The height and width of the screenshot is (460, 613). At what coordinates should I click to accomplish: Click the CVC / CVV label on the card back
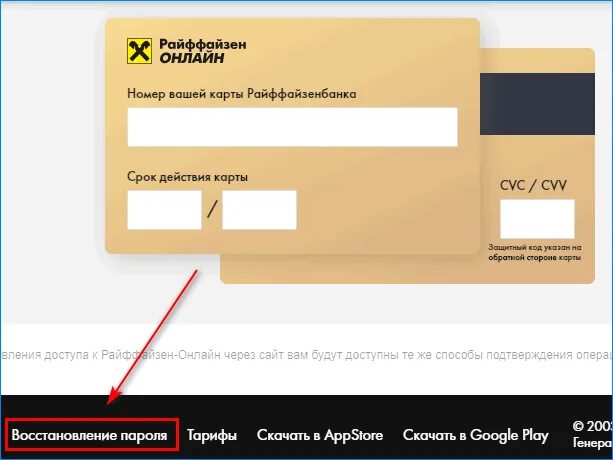coord(533,185)
